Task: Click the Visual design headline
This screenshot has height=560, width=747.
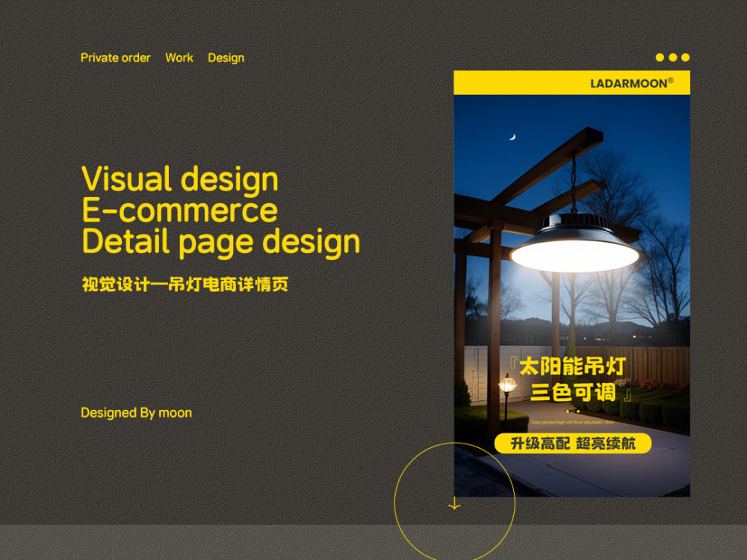Action: click(x=179, y=179)
